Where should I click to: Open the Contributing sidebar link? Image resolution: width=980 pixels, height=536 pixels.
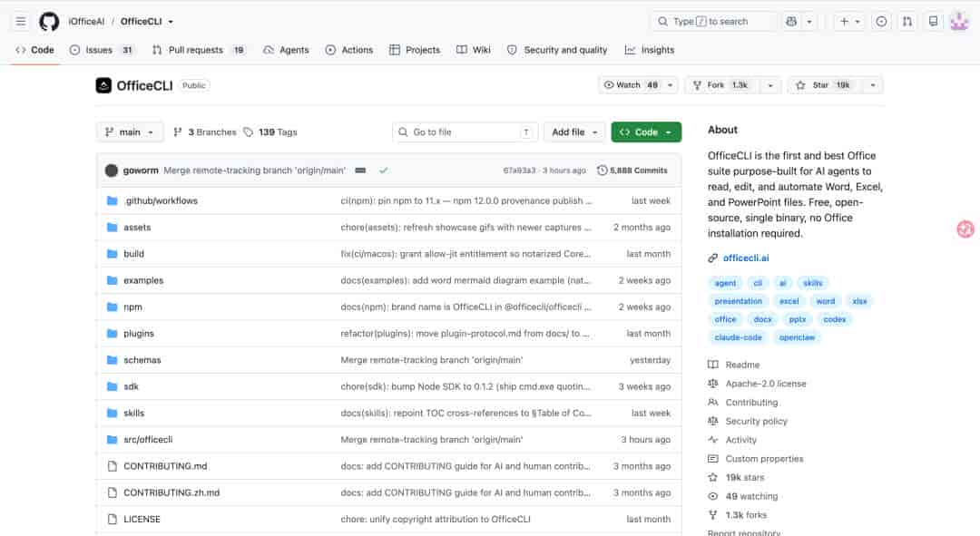click(752, 403)
